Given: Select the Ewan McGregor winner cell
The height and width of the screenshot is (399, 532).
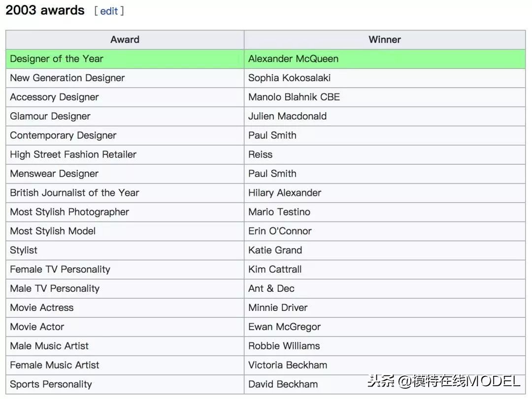Looking at the screenshot, I should (x=284, y=327).
